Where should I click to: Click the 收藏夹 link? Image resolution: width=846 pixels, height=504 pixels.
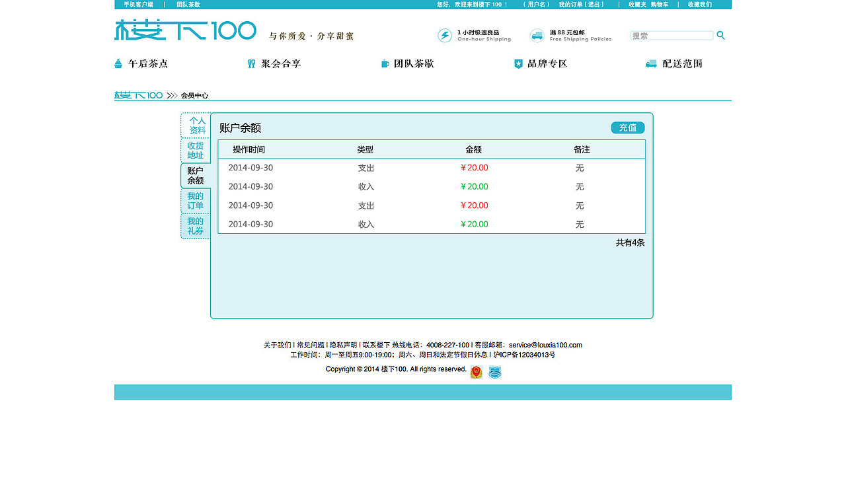[638, 5]
